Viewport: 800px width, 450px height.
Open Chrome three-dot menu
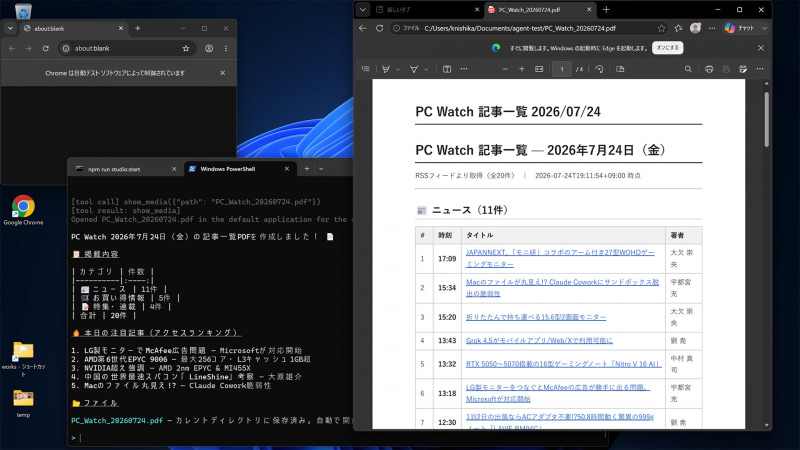coord(226,48)
